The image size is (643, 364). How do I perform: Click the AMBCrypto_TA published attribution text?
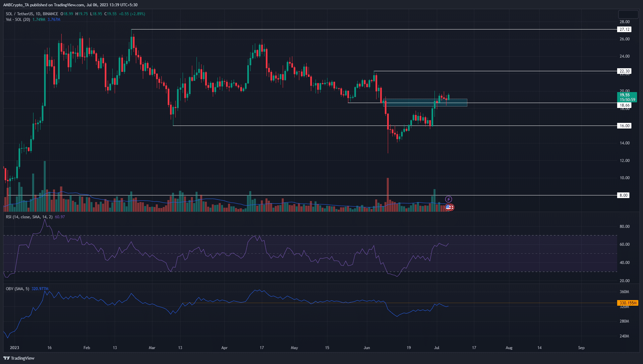coord(70,5)
